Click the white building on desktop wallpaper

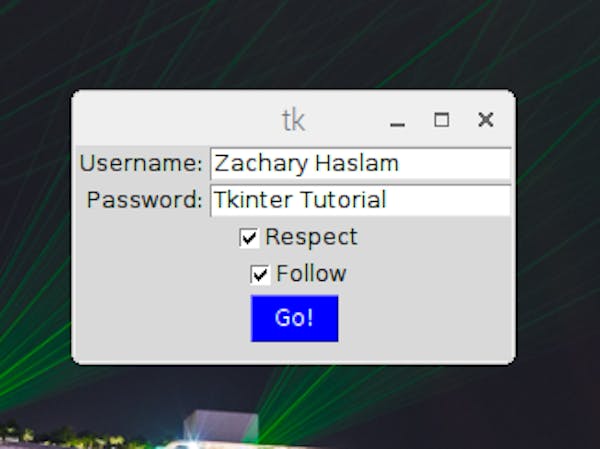pyautogui.click(x=220, y=427)
